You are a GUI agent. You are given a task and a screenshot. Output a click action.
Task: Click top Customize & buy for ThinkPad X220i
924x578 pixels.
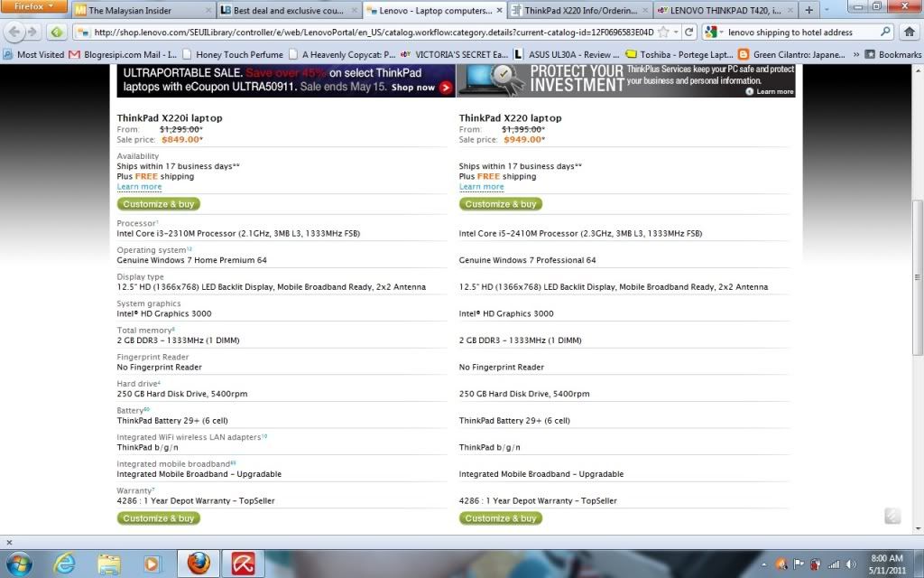click(159, 204)
